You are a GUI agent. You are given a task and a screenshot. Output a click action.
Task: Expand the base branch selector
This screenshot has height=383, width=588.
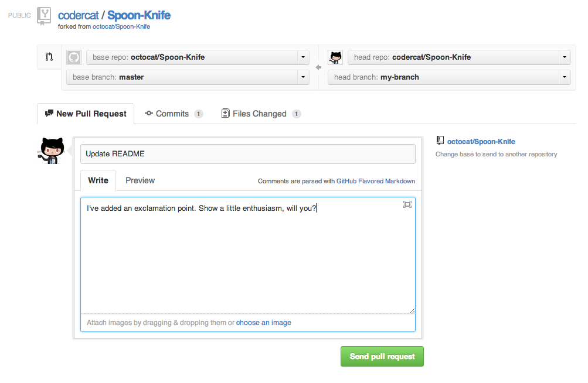coord(303,77)
